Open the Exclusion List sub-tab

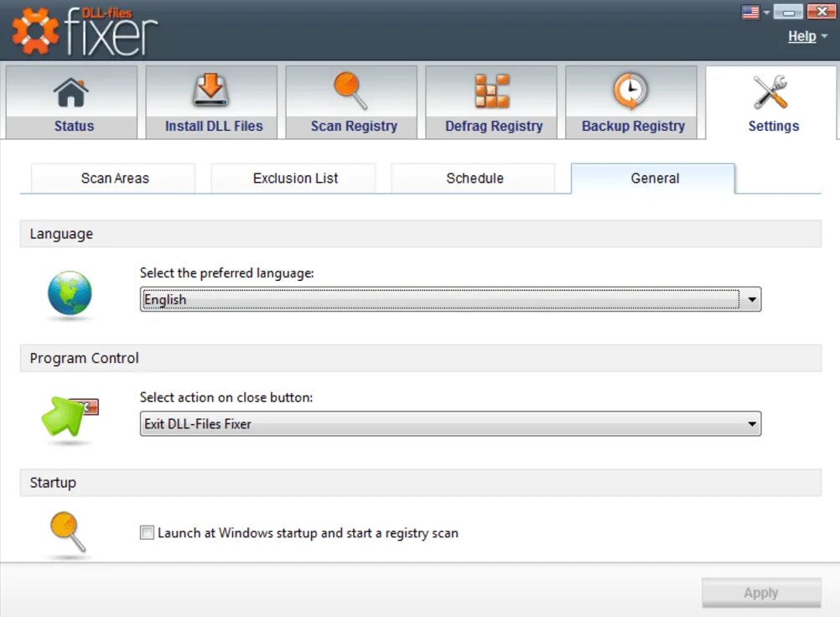pyautogui.click(x=293, y=179)
